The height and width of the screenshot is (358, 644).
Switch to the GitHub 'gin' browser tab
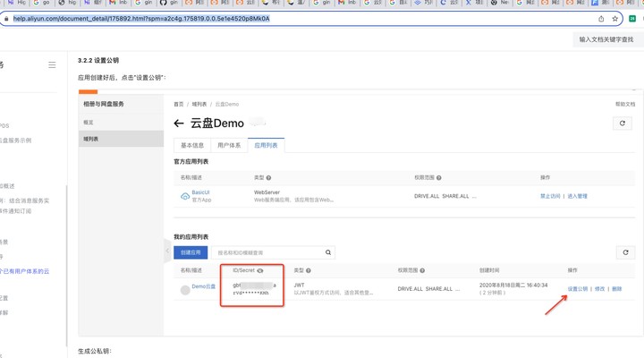tap(170, 3)
